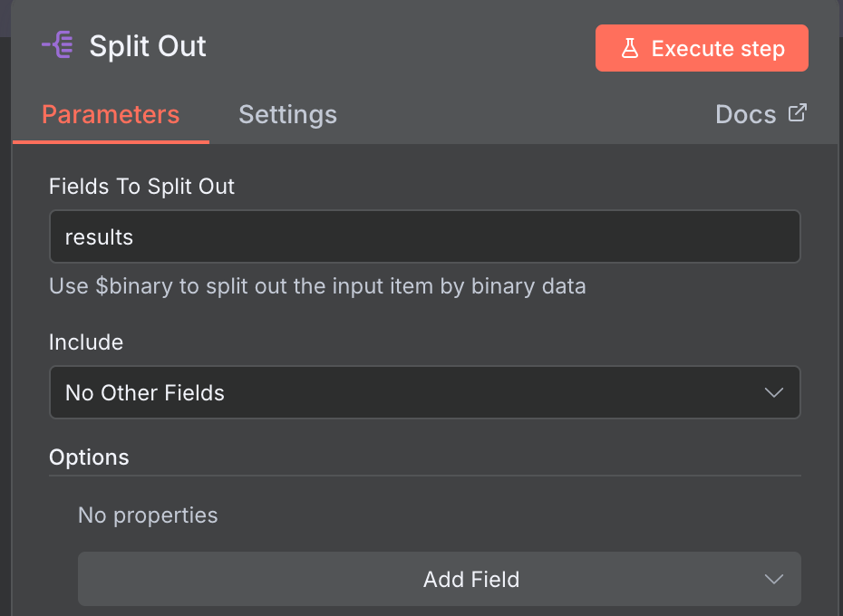
Task: Click the No properties placeholder text
Action: (x=148, y=515)
